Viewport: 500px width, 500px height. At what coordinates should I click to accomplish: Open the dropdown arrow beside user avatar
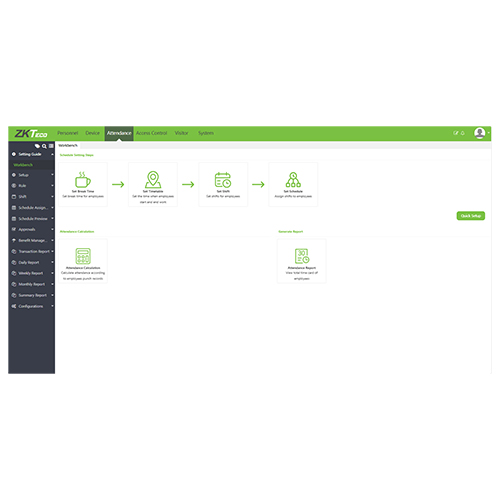pos(488,133)
